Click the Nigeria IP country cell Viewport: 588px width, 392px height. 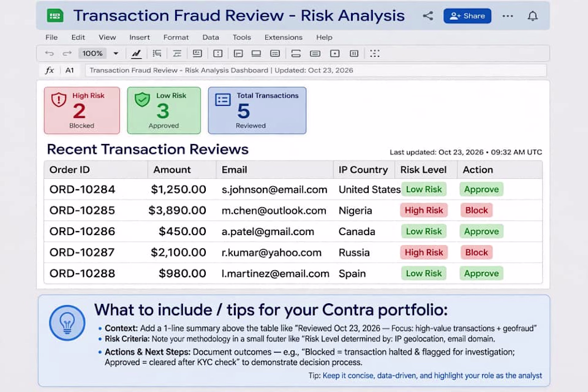pyautogui.click(x=355, y=210)
